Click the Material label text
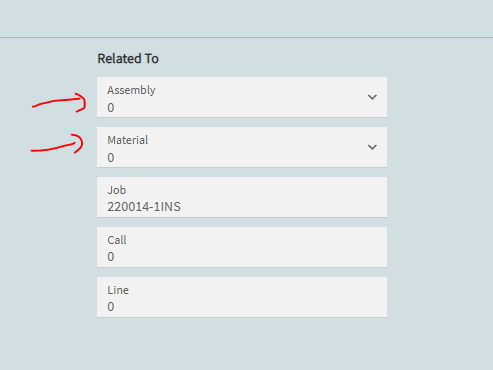The width and height of the screenshot is (493, 370). (x=128, y=140)
